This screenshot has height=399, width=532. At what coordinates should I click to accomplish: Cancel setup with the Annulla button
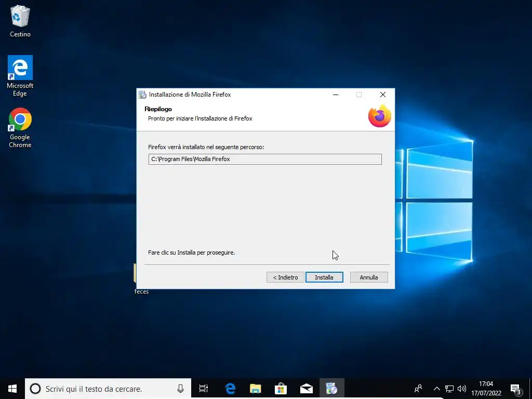coord(369,277)
